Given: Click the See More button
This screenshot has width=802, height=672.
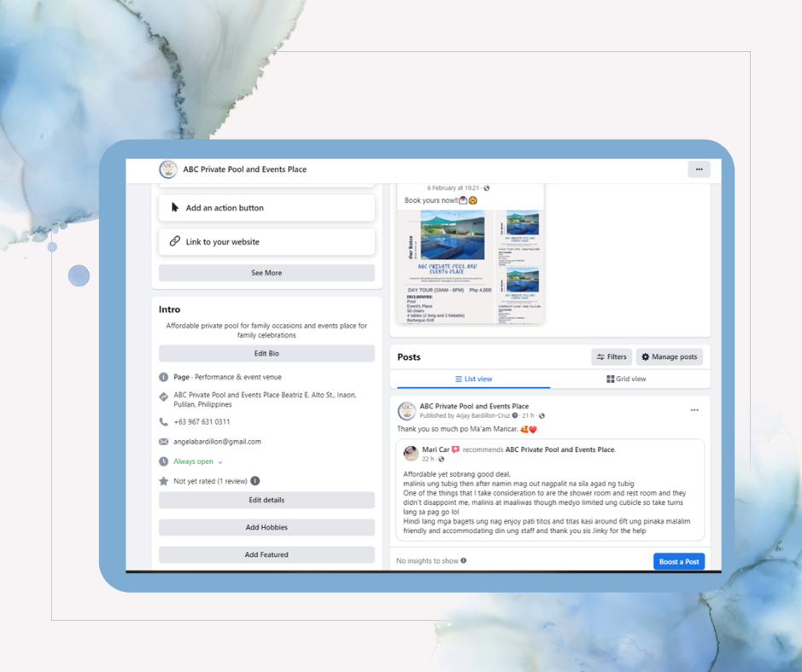Looking at the screenshot, I should point(266,273).
